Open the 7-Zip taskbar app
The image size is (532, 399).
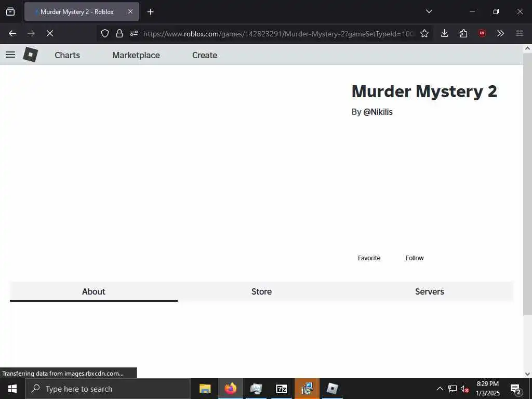(281, 389)
